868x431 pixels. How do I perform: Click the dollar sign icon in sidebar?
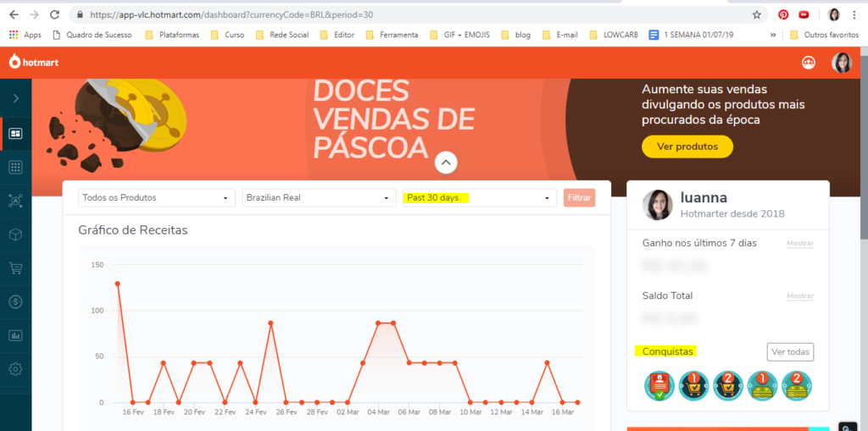(15, 301)
